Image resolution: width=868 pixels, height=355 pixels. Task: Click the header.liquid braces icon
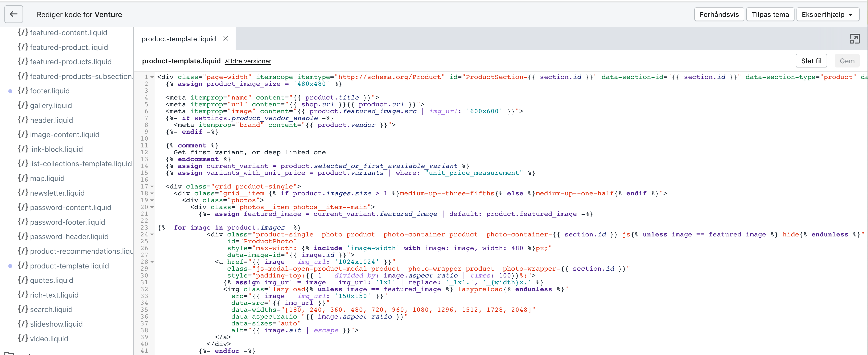(x=23, y=120)
